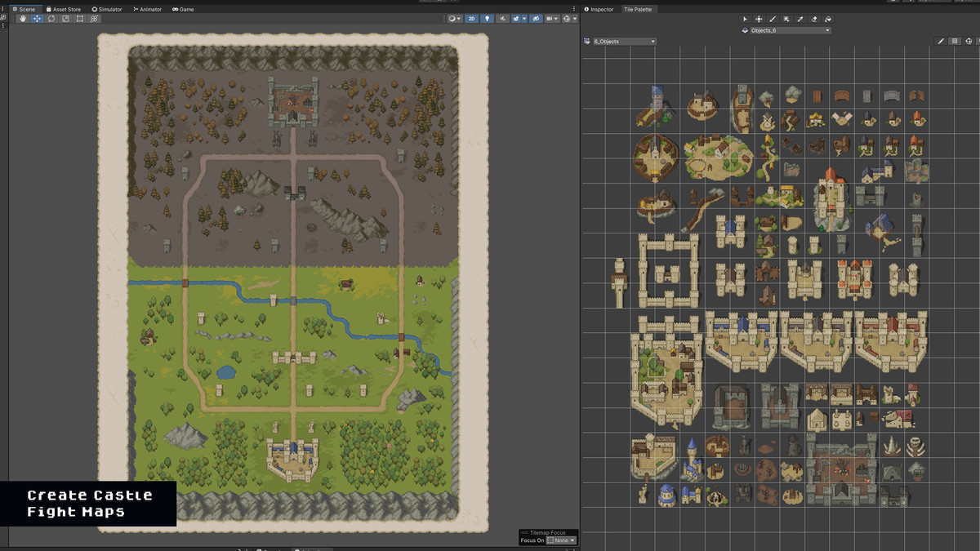Switch to the Game tab
The width and height of the screenshot is (980, 551).
click(183, 9)
